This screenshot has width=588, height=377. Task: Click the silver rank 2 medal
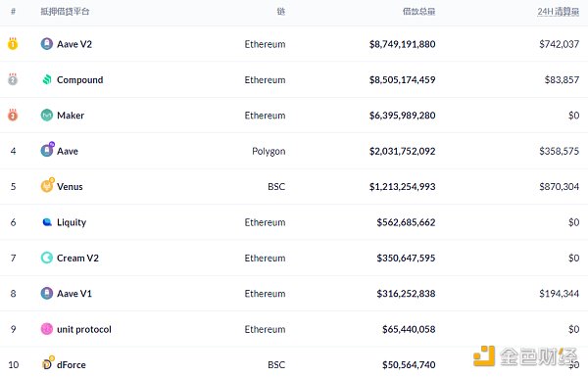click(x=13, y=79)
